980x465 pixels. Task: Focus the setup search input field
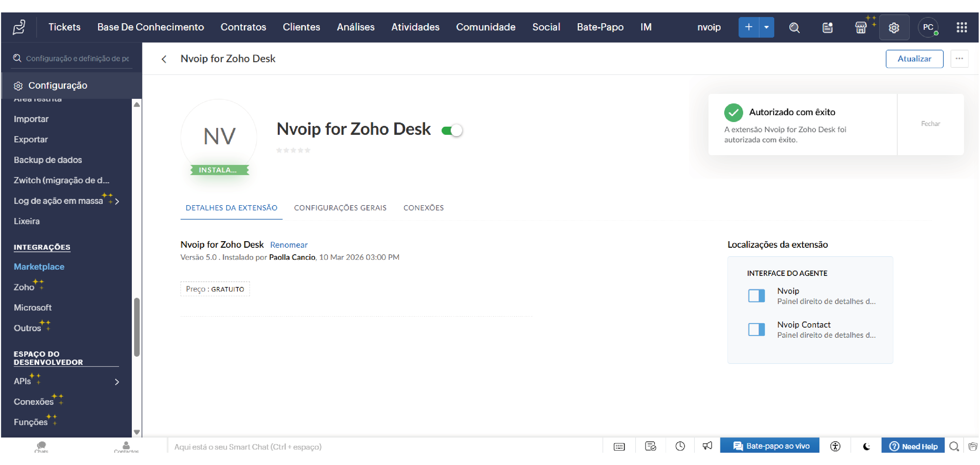[77, 58]
